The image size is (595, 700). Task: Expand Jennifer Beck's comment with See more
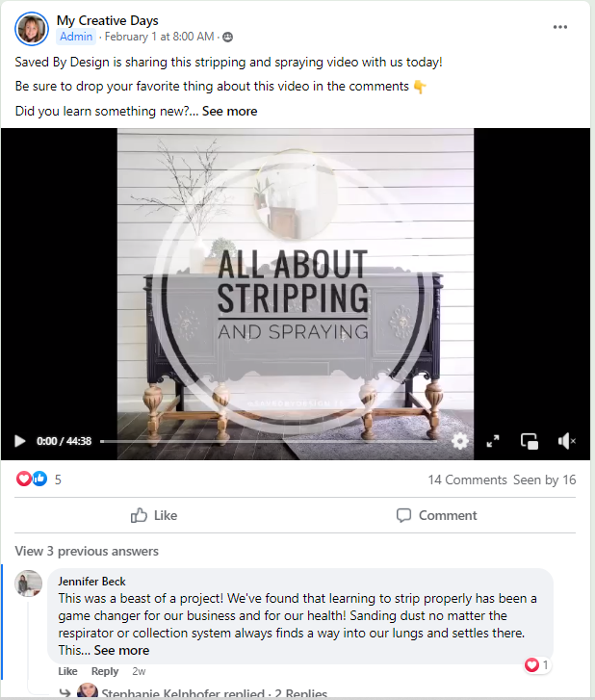coord(121,651)
